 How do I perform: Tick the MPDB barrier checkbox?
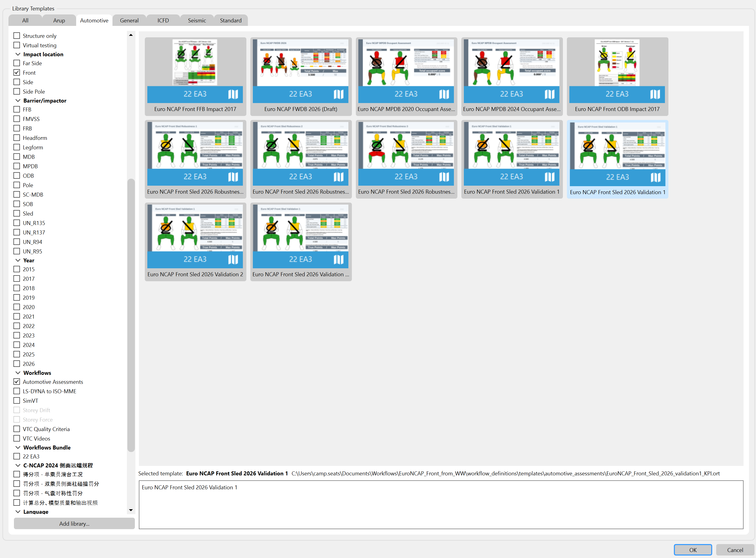(16, 166)
